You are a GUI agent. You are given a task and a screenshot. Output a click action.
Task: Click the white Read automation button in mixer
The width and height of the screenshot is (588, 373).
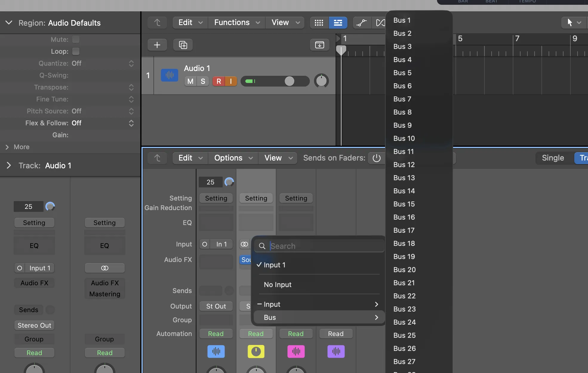pyautogui.click(x=336, y=334)
